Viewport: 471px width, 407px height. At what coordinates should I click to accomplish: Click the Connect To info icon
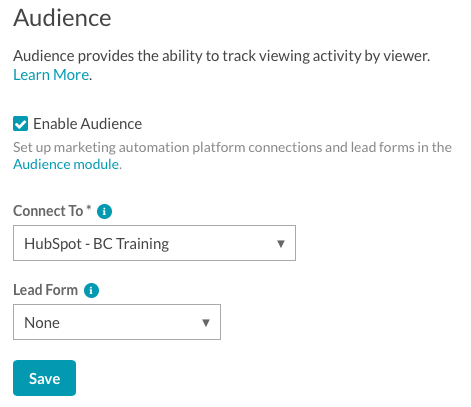[104, 211]
